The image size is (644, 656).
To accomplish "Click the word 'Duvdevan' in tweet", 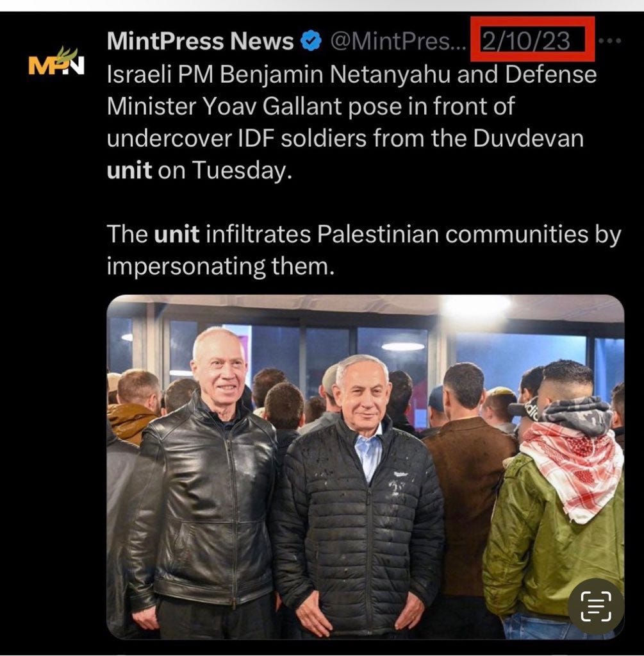I will click(x=528, y=138).
